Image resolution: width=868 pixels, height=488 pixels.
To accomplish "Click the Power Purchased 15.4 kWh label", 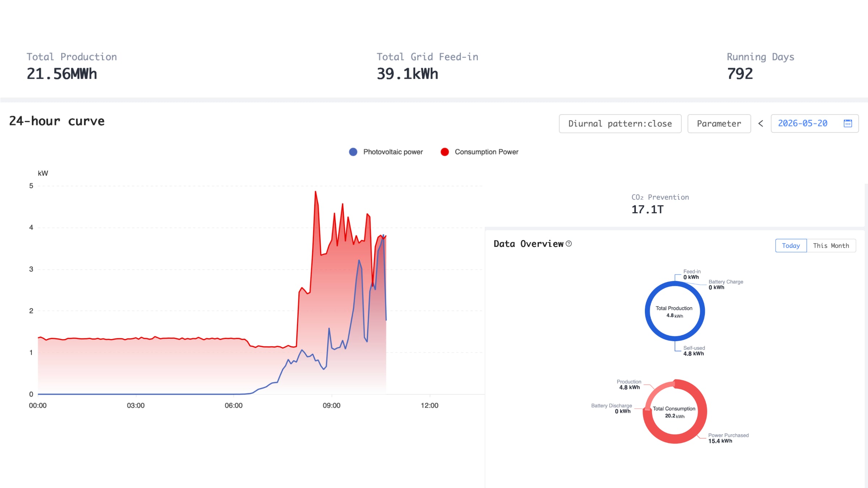I will tap(728, 438).
